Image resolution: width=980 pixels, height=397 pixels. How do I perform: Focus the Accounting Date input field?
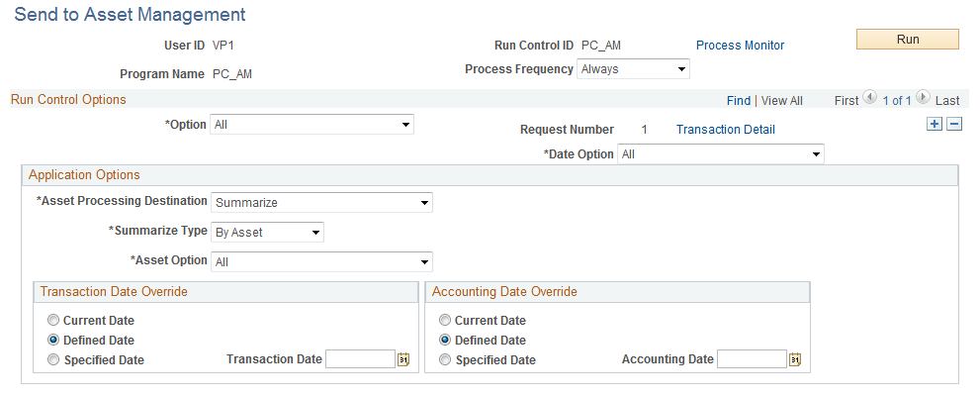[752, 359]
